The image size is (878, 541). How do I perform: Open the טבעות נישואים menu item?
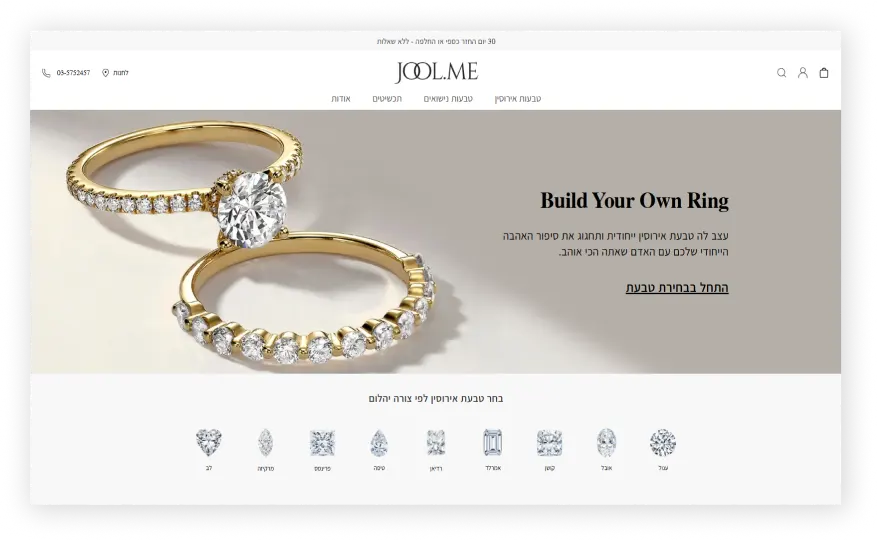[448, 99]
